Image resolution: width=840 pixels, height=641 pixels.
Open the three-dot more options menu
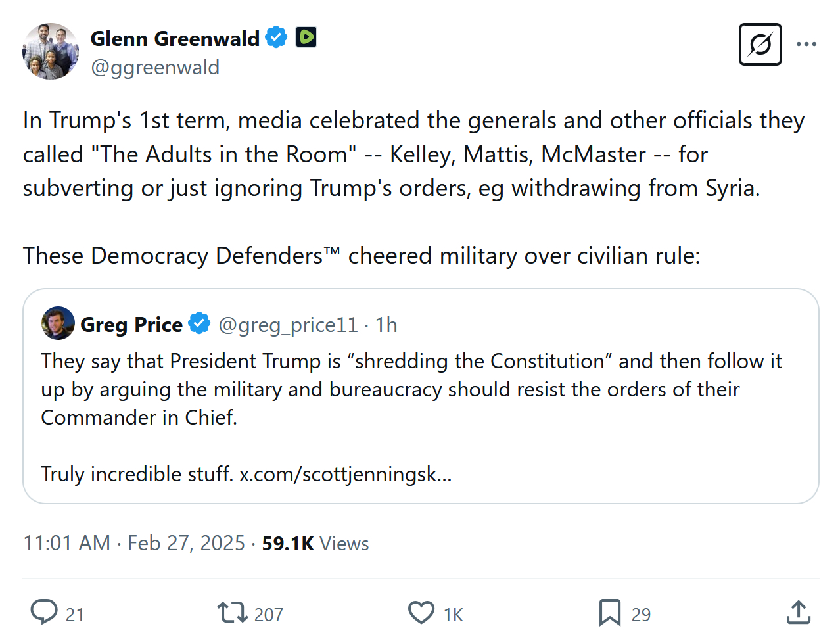[x=806, y=45]
